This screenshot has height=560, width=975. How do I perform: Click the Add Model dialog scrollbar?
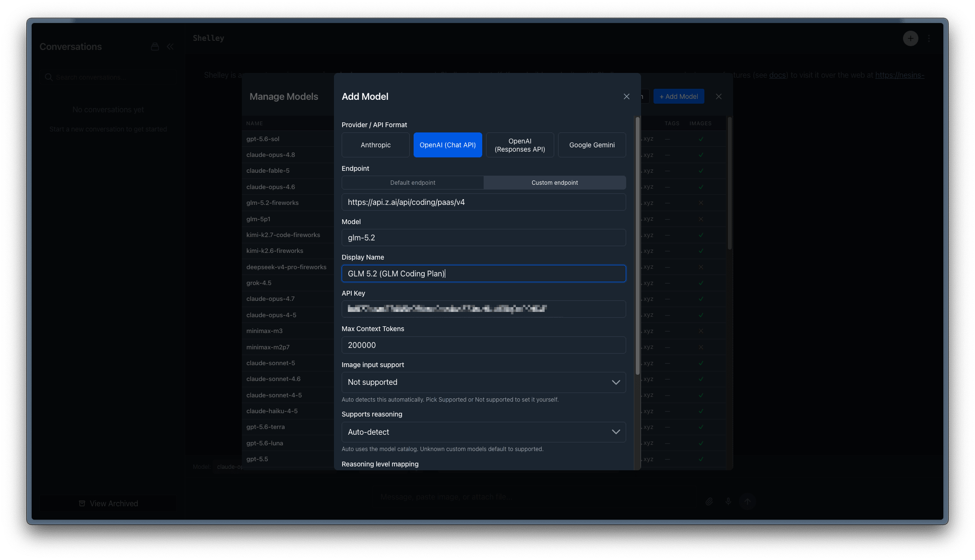(x=637, y=245)
